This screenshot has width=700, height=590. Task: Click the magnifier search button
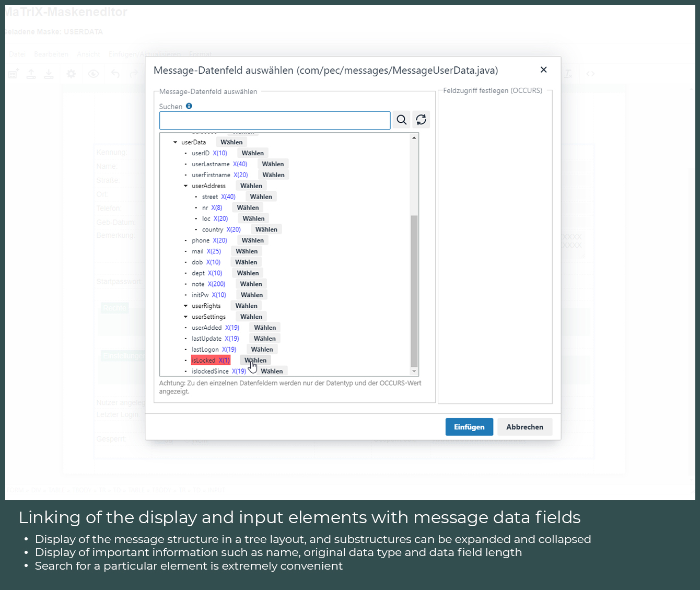pos(401,120)
